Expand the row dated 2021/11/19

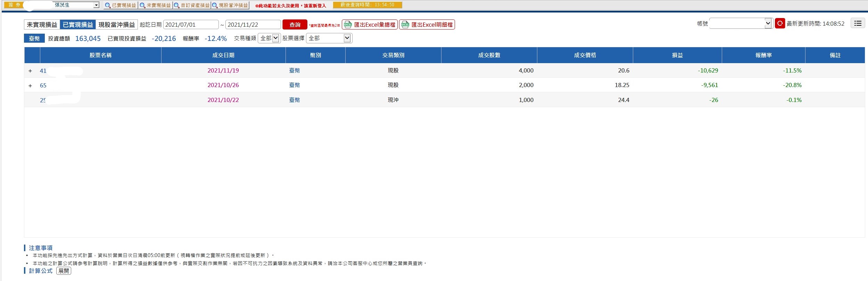pos(30,71)
